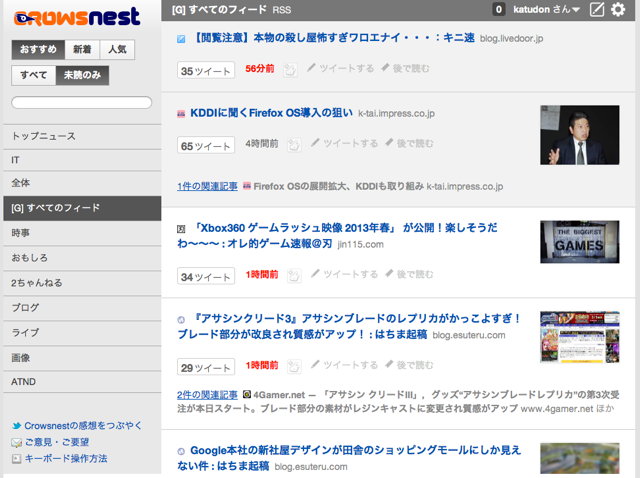Click the Twitter bird icon in sidebar footer
The width and height of the screenshot is (640, 478).
(16, 426)
